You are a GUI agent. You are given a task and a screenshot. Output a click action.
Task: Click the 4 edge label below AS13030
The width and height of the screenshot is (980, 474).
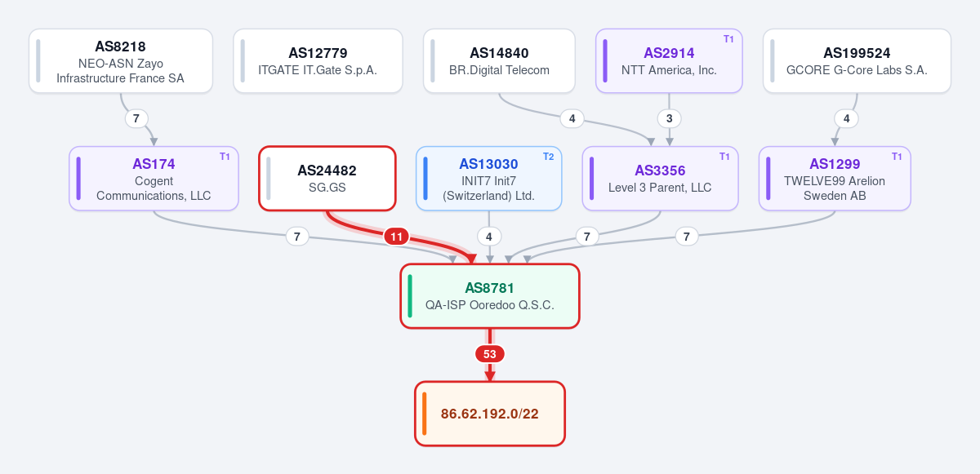pos(489,237)
